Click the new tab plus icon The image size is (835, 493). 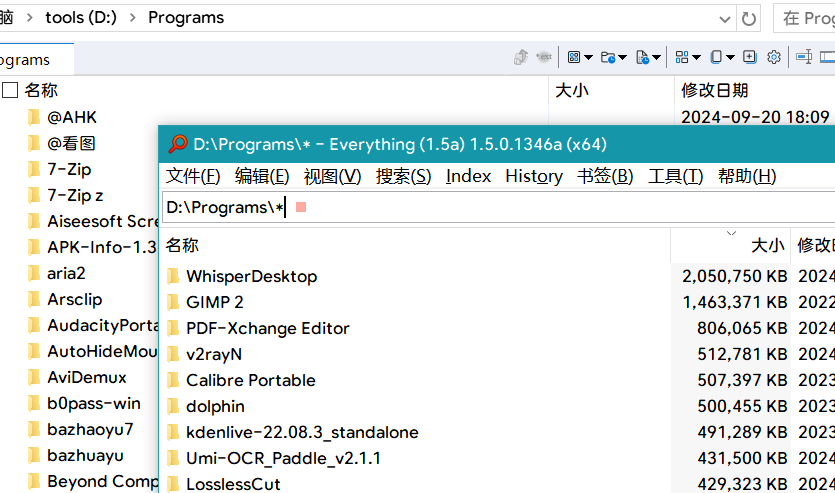749,57
